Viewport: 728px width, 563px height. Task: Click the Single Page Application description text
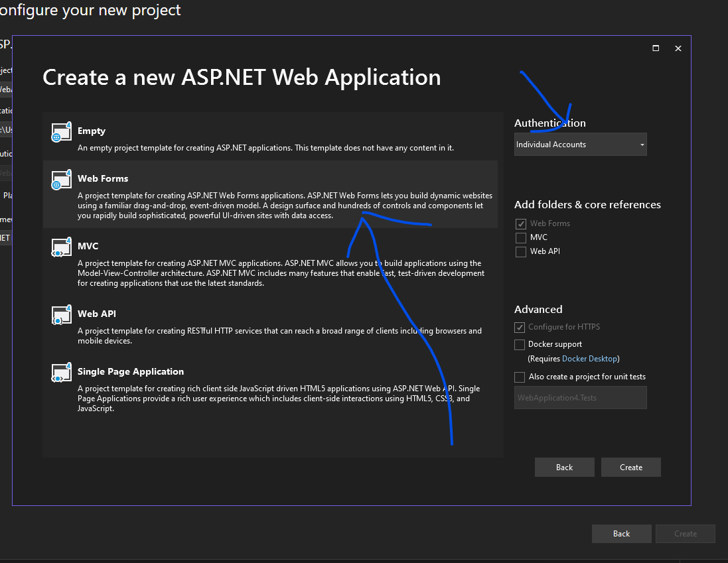[279, 399]
